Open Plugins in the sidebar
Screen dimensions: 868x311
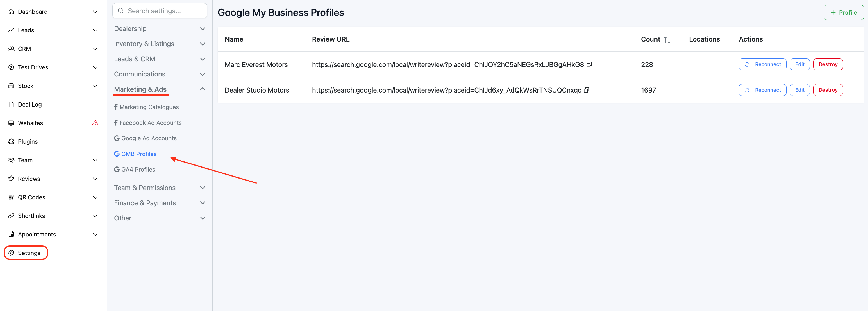[x=28, y=141]
